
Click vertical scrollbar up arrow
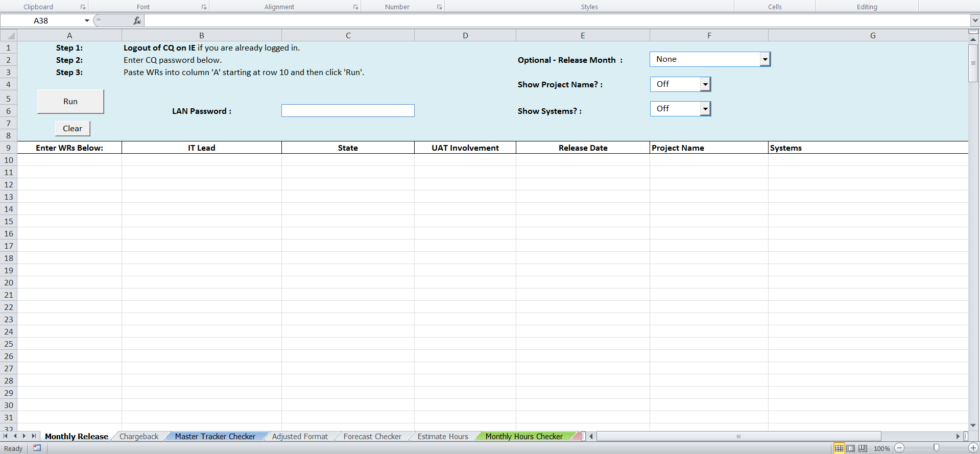click(973, 40)
